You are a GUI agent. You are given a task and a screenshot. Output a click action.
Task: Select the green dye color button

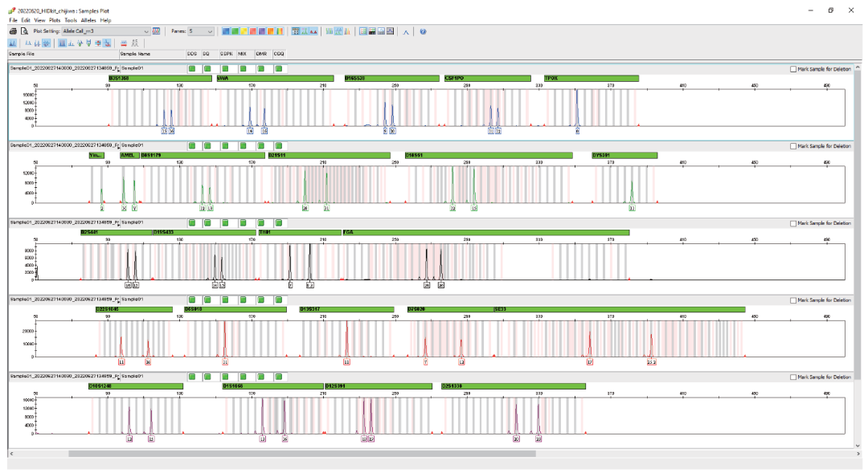pos(235,31)
